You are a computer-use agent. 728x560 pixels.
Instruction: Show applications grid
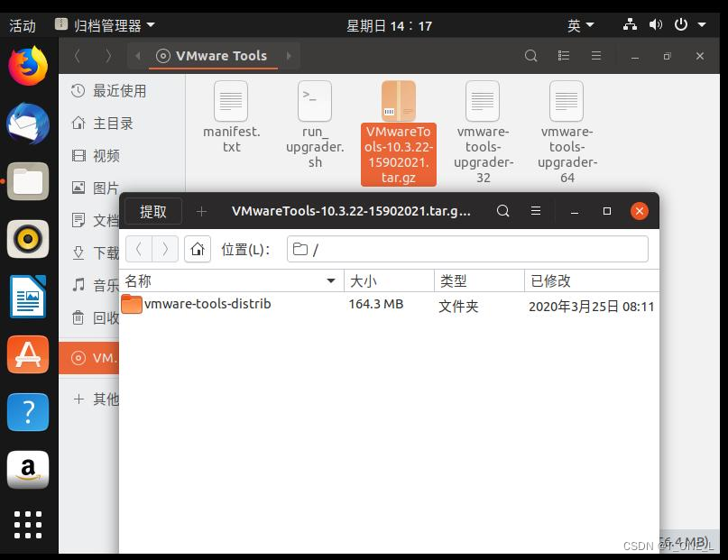coord(28,525)
